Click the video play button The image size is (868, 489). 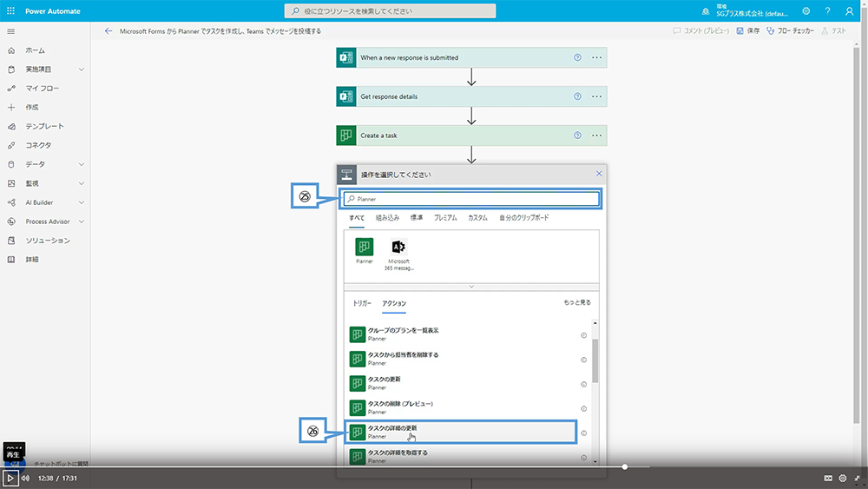coord(10,478)
